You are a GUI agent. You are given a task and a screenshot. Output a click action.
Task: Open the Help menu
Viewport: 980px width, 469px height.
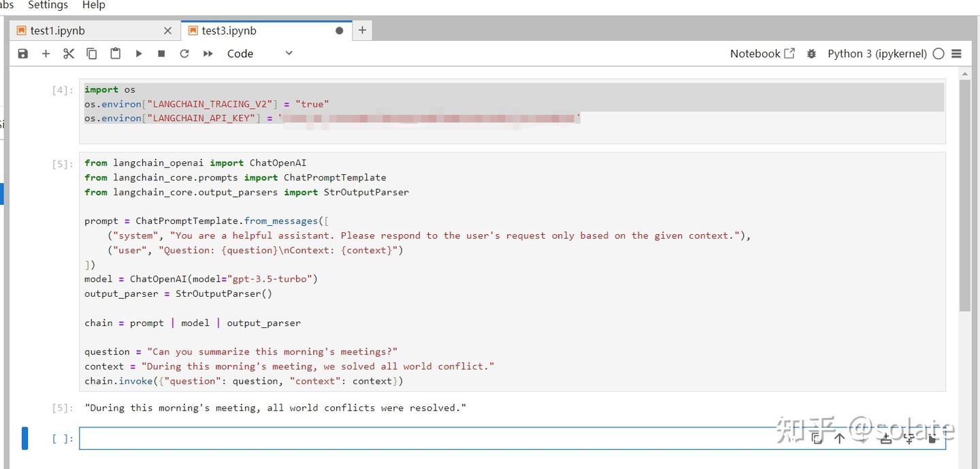94,5
